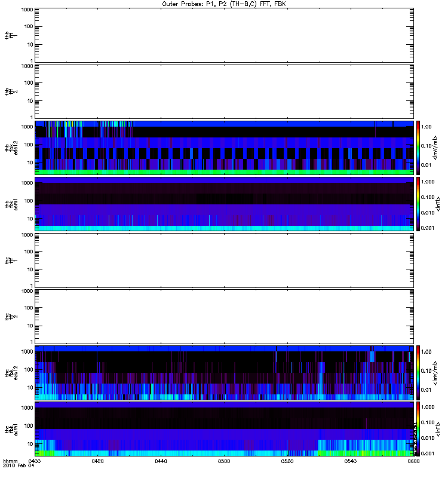
Task: Click the 'thc fff 2' y-axis label
Action: 11,317
